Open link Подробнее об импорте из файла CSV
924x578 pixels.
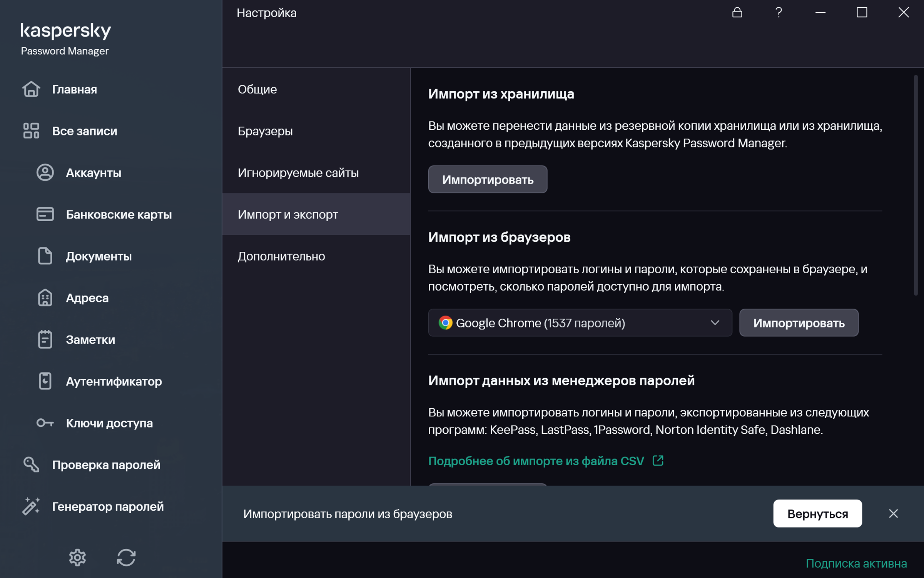[536, 461]
